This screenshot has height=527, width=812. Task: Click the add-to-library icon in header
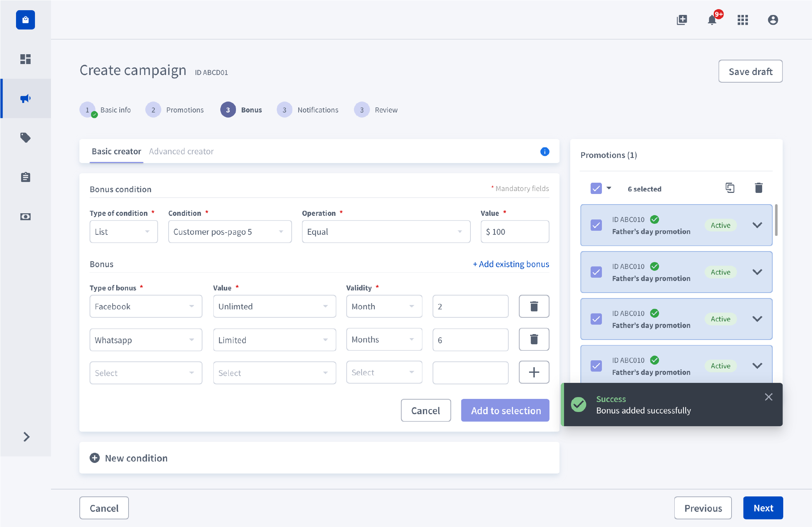tap(682, 20)
